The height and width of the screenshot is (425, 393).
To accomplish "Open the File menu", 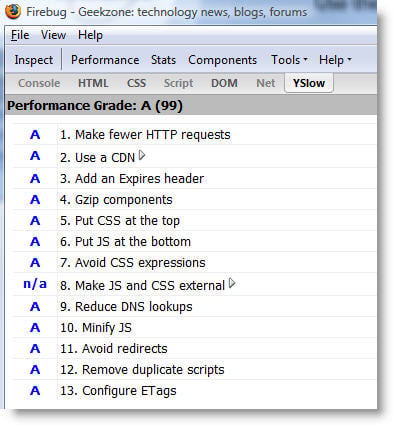I will click(x=20, y=35).
